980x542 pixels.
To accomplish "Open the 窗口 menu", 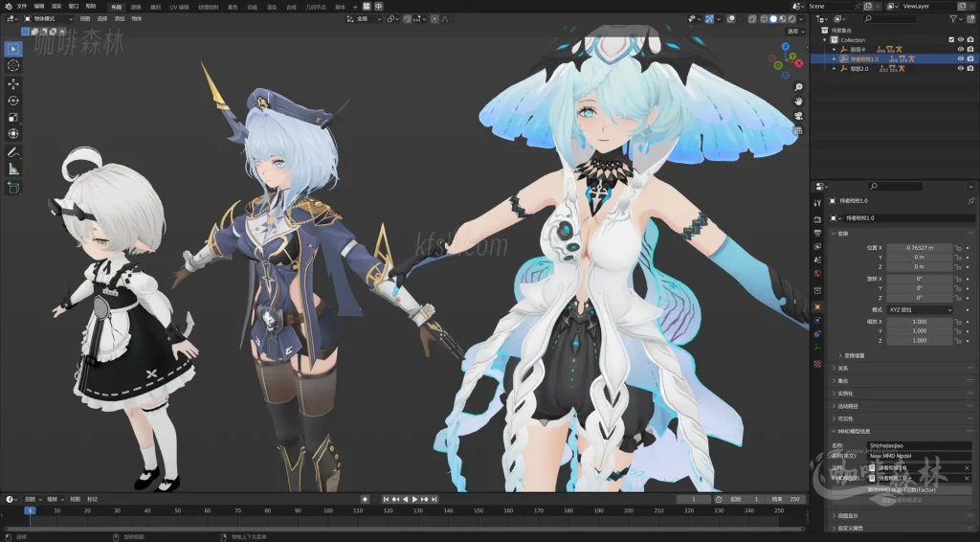I will tap(73, 7).
